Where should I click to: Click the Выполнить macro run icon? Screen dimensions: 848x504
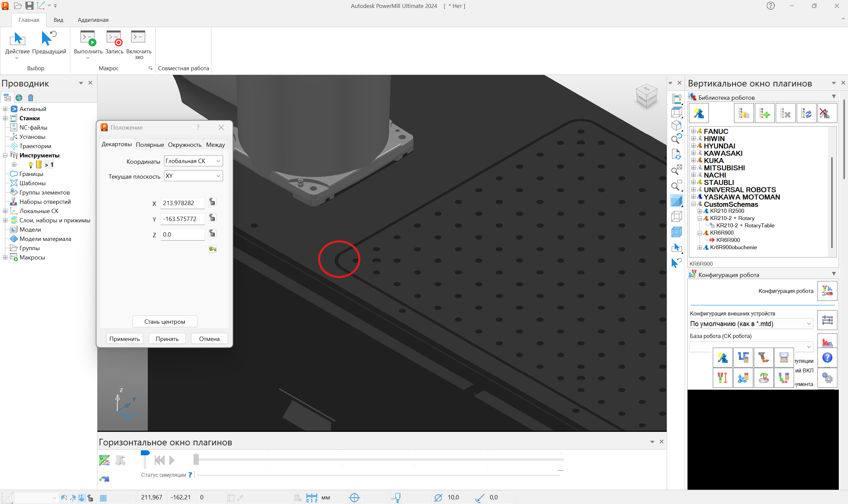[88, 38]
